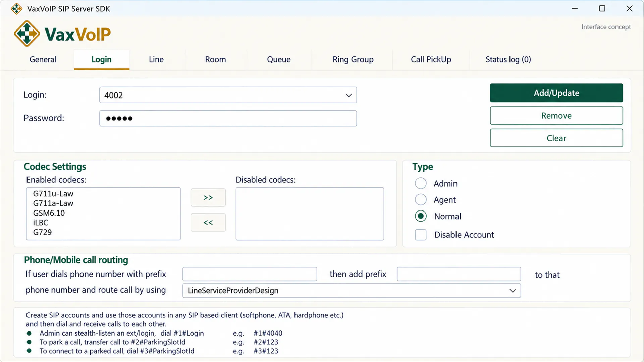644x362 pixels.
Task: Click the 4002 login value text
Action: (113, 95)
